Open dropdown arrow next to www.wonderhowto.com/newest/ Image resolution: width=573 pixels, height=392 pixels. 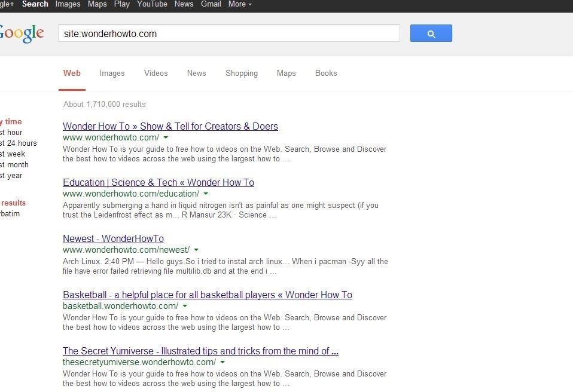196,250
